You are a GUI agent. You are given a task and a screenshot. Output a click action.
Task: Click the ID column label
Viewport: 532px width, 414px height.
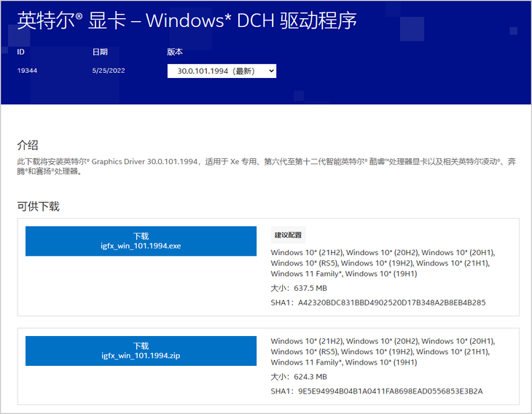[x=21, y=52]
